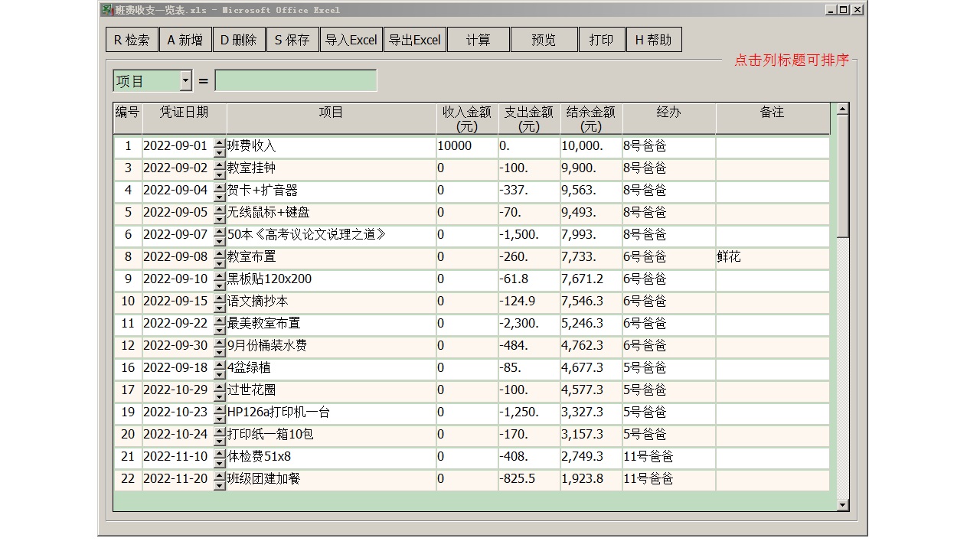
Task: Run the 计算 calculation command
Action: (x=477, y=39)
